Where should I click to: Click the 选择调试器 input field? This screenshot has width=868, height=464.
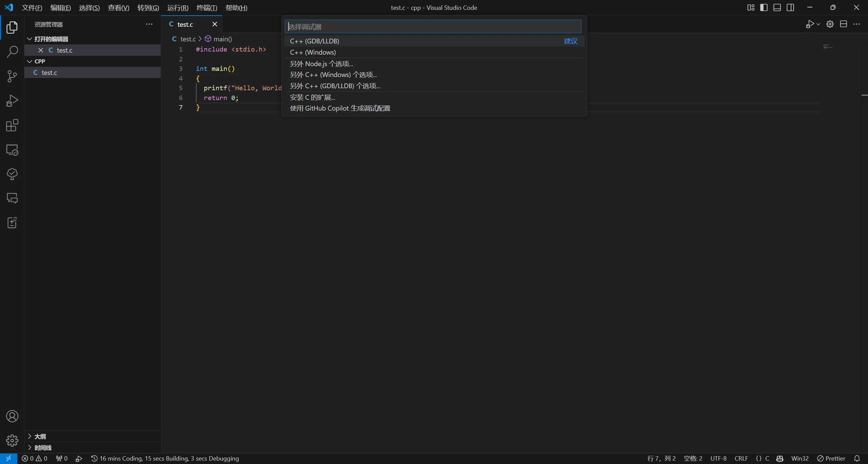click(x=433, y=26)
